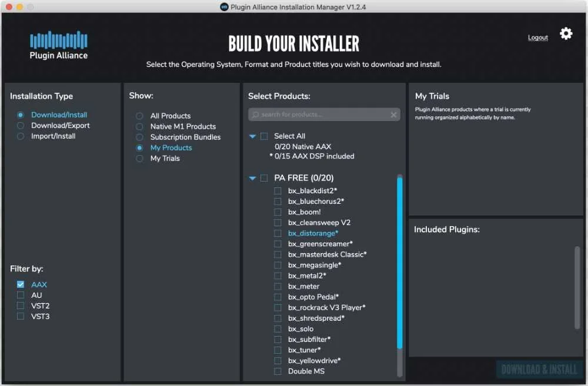Screen dimensions: 588x386
Task: Check bx_boom! plugin
Action: pyautogui.click(x=278, y=212)
